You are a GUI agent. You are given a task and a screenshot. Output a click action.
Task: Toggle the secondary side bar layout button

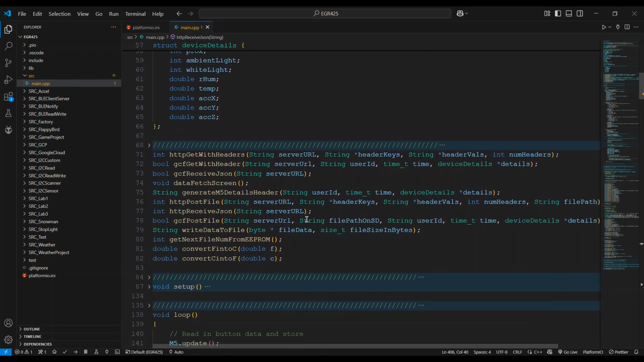pos(580,14)
